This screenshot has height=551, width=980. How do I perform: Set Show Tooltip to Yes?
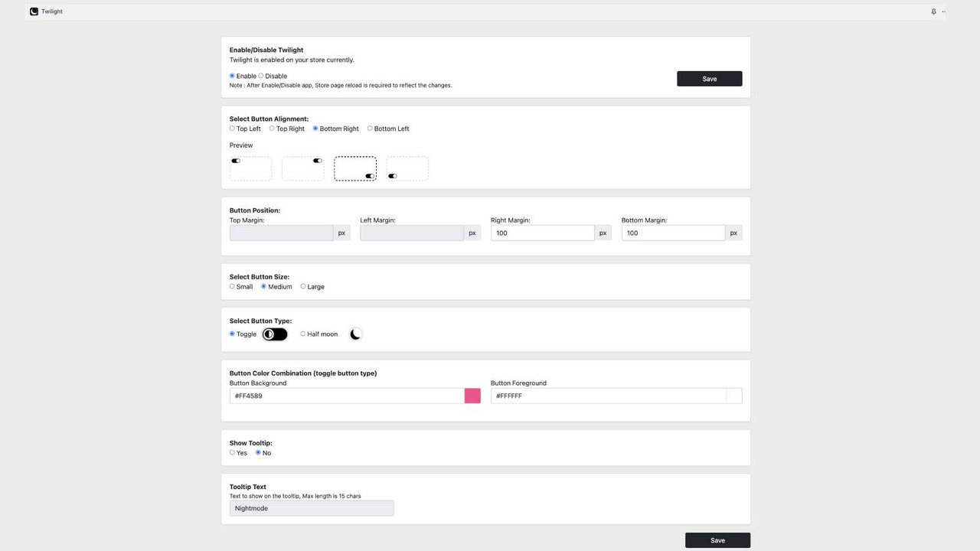(x=232, y=452)
